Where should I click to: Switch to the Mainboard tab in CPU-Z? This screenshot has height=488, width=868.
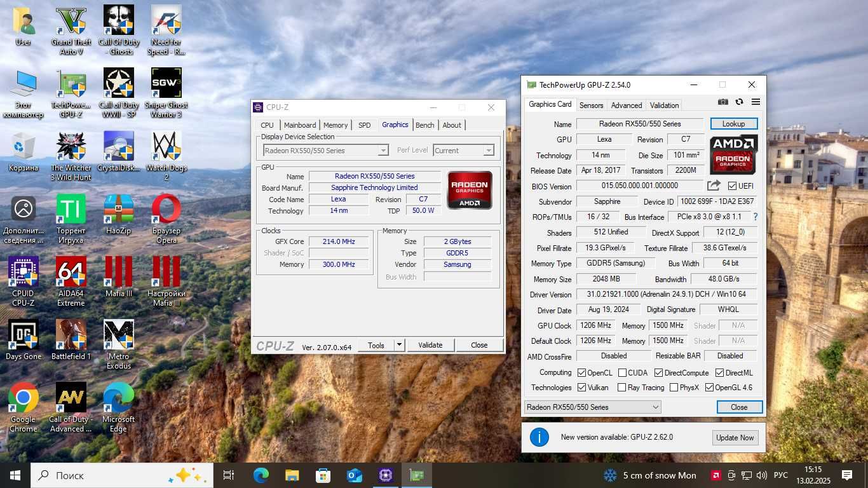coord(300,125)
